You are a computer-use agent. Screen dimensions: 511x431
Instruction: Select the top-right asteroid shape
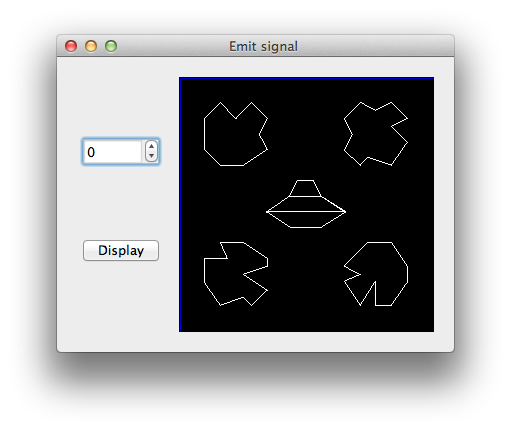pyautogui.click(x=376, y=134)
